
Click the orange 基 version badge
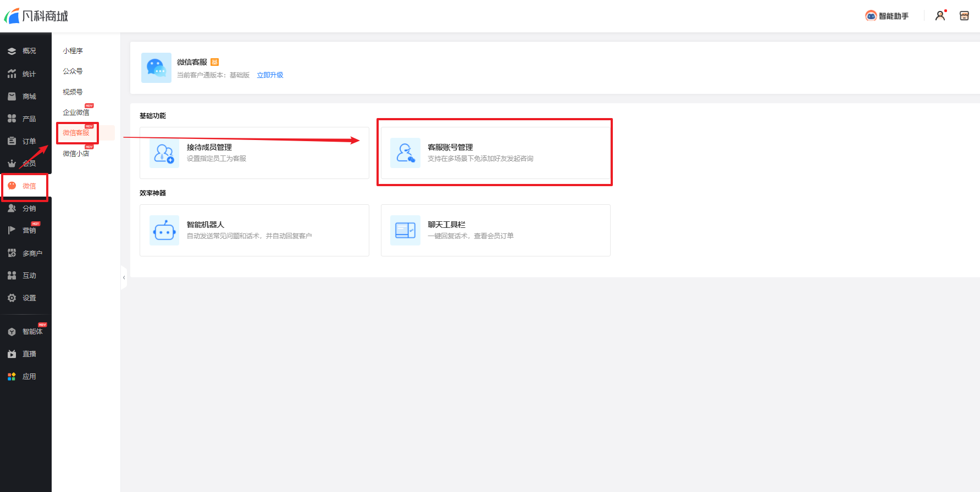(215, 62)
